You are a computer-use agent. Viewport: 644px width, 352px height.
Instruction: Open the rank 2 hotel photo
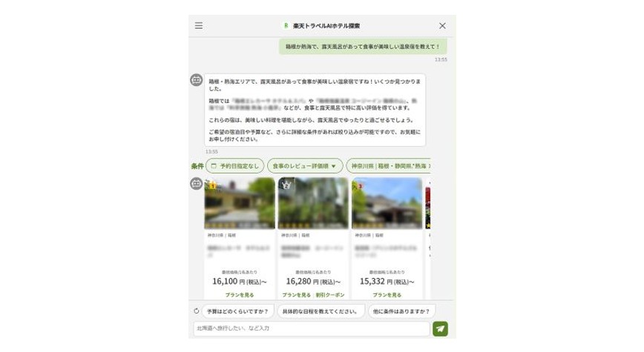313,204
